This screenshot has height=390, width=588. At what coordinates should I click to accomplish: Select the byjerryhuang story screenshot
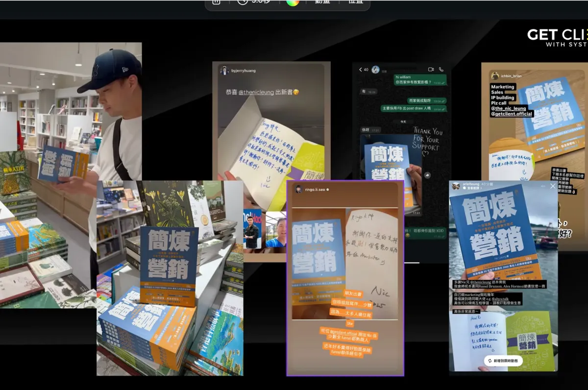(x=271, y=162)
